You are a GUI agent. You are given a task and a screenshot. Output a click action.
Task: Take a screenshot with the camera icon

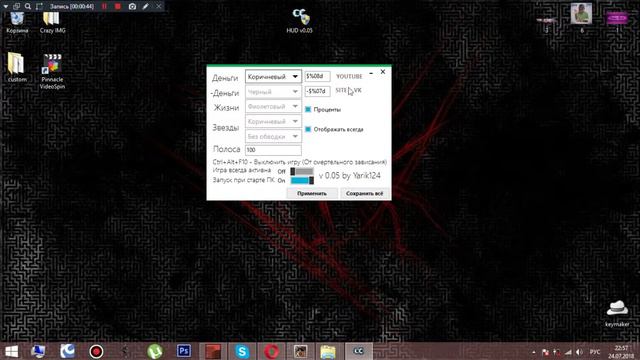[132, 7]
